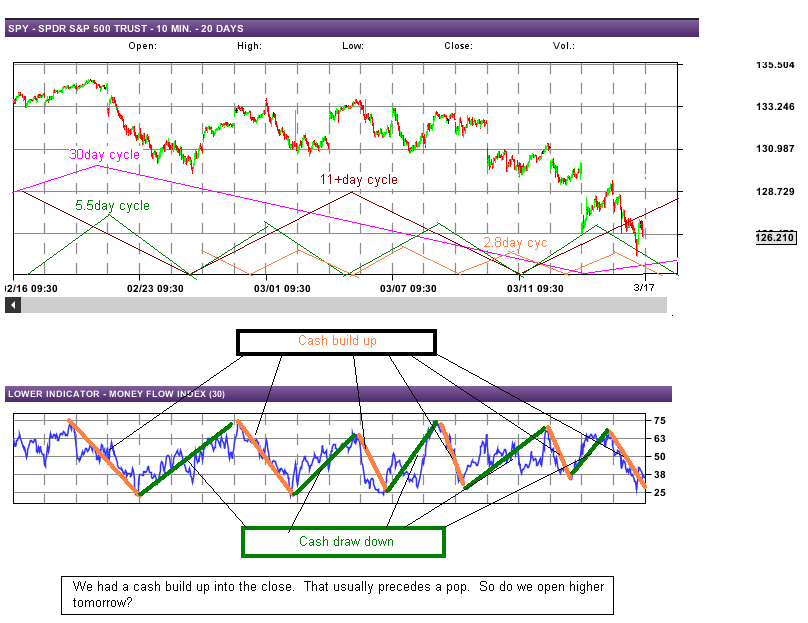Screen dimensions: 808x623
Task: Click the boxed 126.210 current price
Action: (x=775, y=238)
